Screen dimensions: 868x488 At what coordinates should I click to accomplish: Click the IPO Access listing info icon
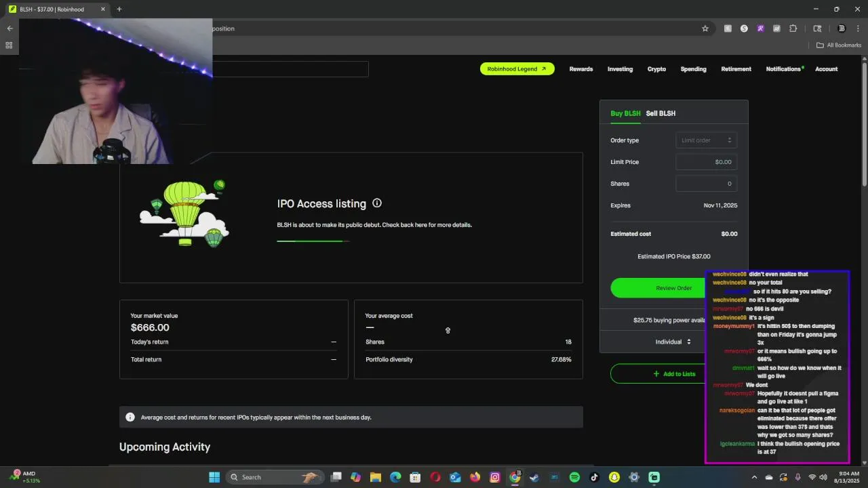tap(377, 203)
